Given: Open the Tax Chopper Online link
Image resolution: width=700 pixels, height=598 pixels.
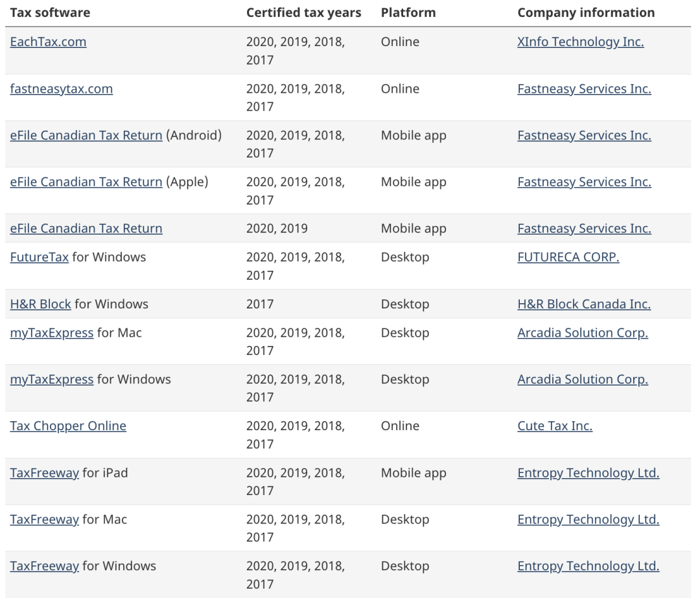Looking at the screenshot, I should coord(68,426).
